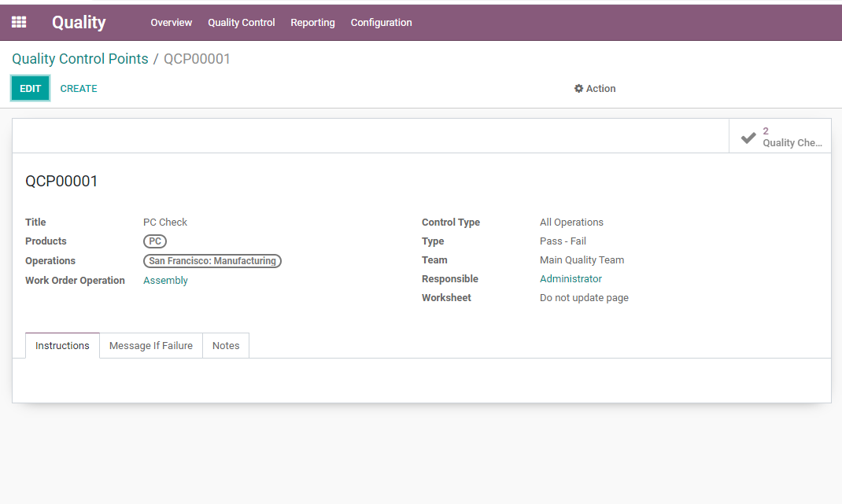Switch to the Message If Failure tab
This screenshot has height=504, width=842.
(151, 346)
